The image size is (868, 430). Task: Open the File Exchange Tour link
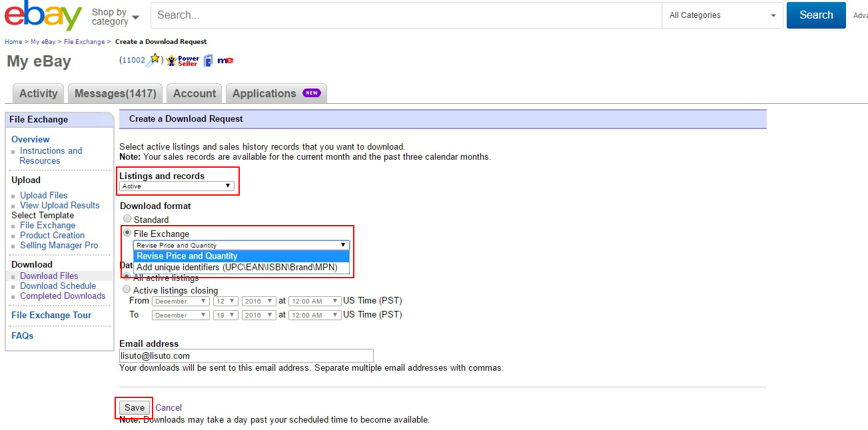tap(51, 315)
